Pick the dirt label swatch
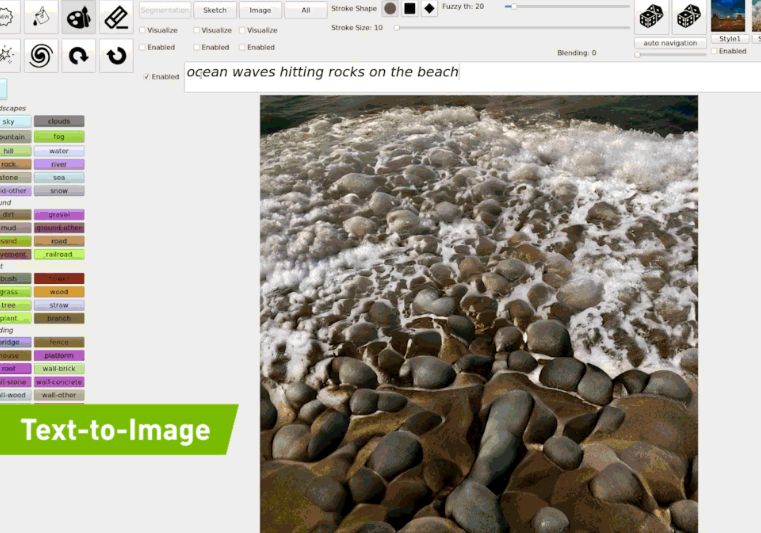The width and height of the screenshot is (761, 533). pos(15,215)
